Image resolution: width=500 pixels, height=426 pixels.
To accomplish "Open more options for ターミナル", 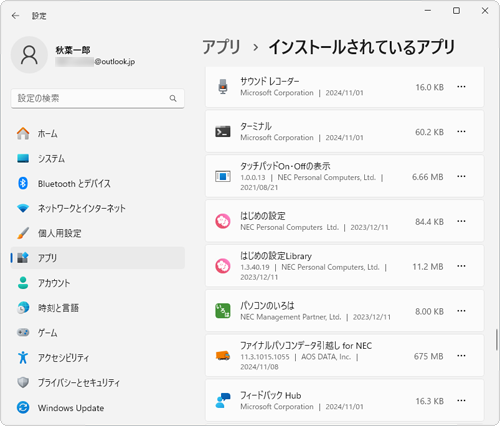I will pyautogui.click(x=461, y=132).
